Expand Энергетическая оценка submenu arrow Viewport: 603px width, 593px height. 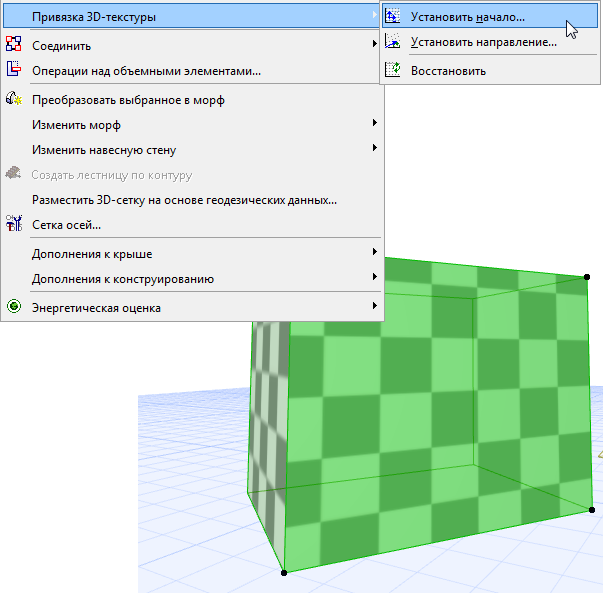[x=374, y=306]
